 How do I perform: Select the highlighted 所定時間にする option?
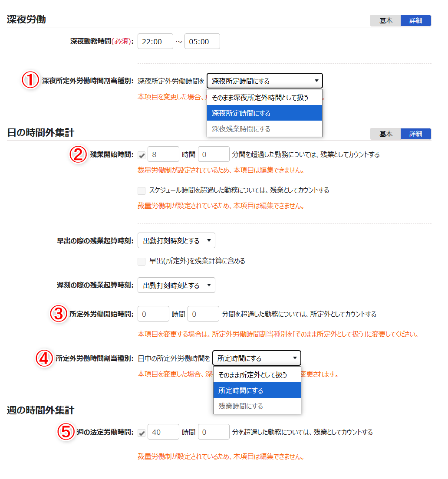tap(257, 390)
